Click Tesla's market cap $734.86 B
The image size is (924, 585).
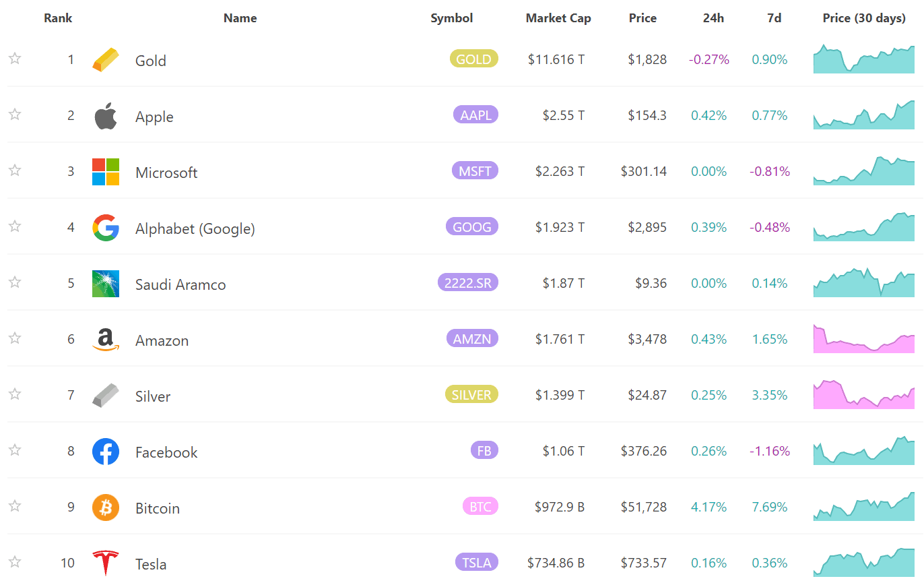click(556, 563)
